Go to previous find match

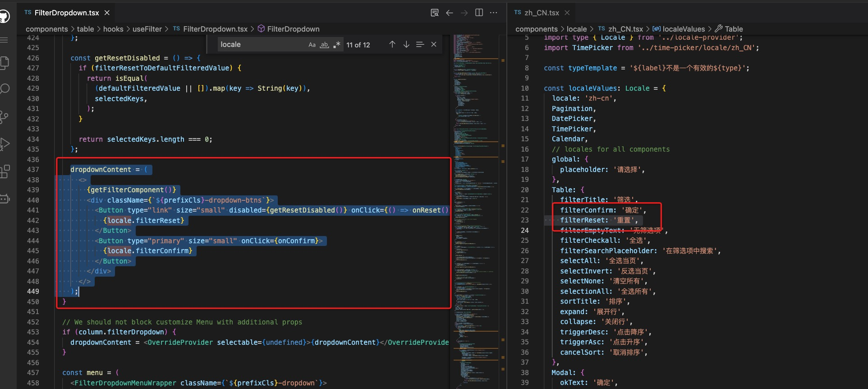click(392, 44)
